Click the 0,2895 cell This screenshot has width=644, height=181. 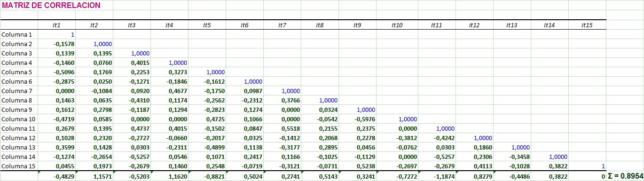click(320, 147)
